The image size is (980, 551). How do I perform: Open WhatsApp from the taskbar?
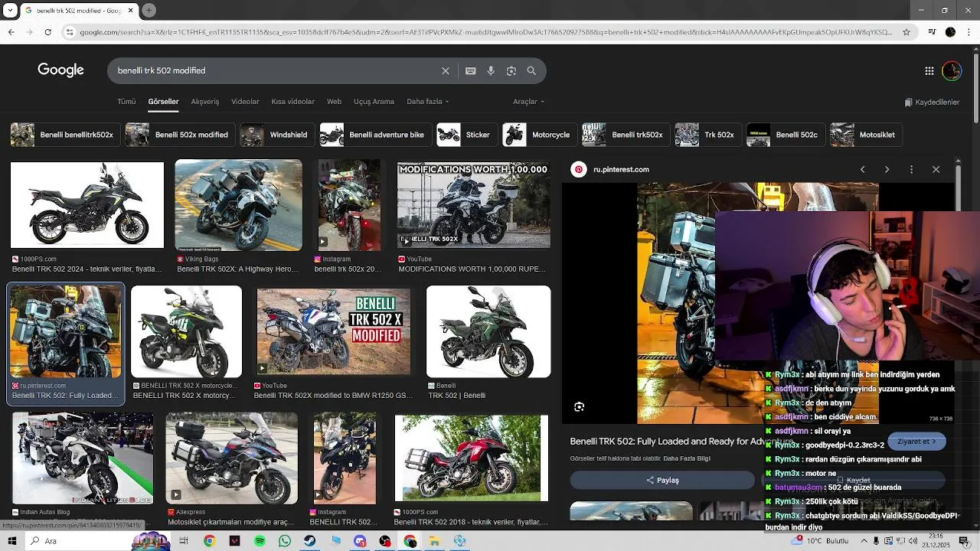(285, 541)
